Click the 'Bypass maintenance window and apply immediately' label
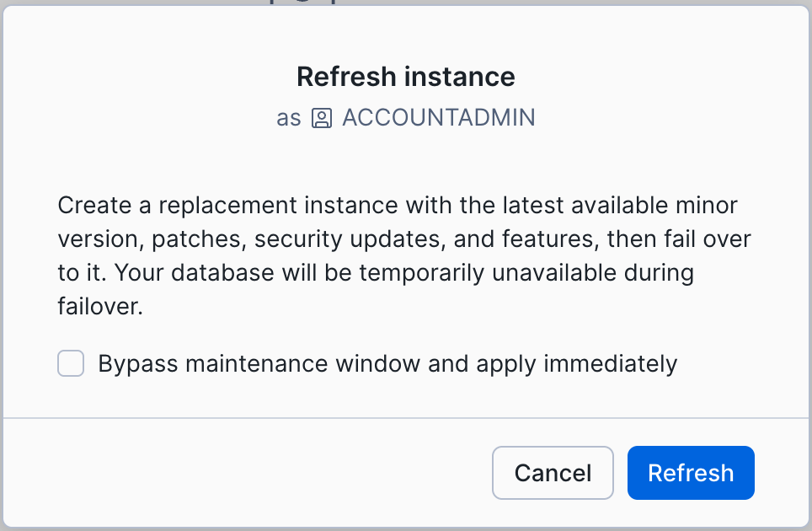Screen dimensions: 812x531 387,364
